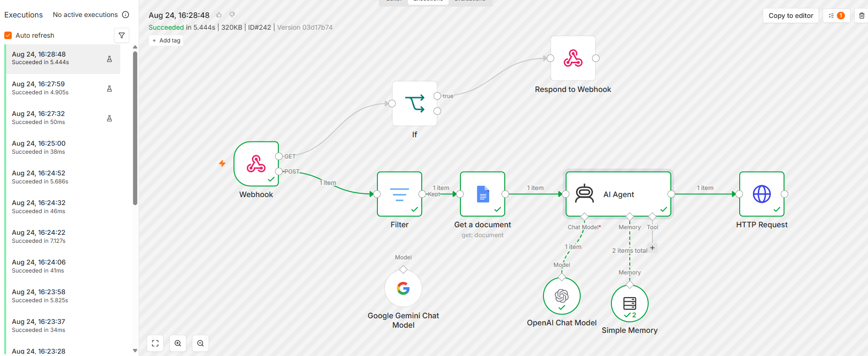Click the Webhook GET output connector

point(279,156)
